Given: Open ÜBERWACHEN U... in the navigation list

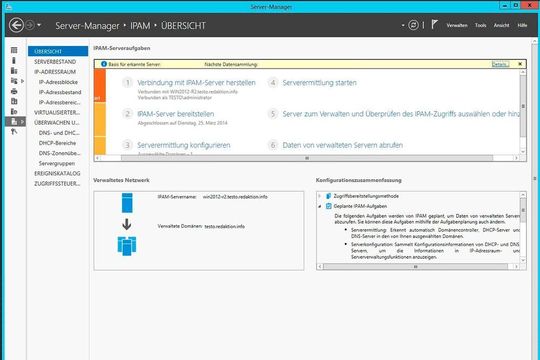Looking at the screenshot, I should (56, 123).
